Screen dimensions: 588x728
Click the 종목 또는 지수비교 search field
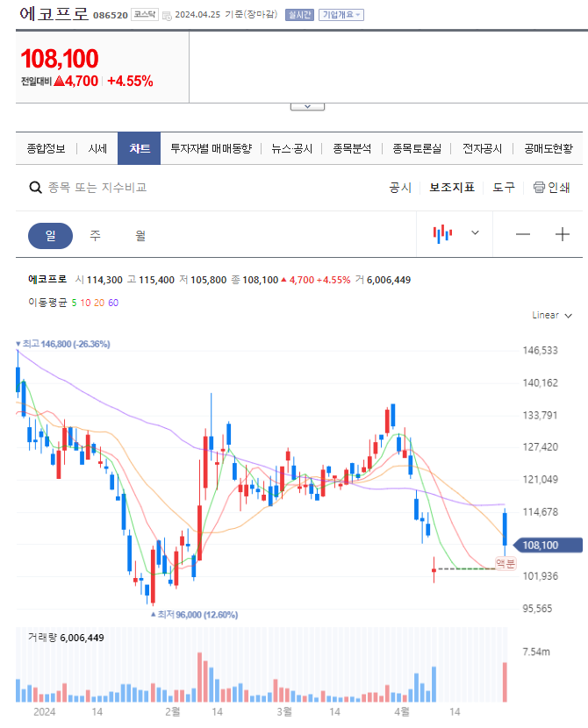click(97, 188)
